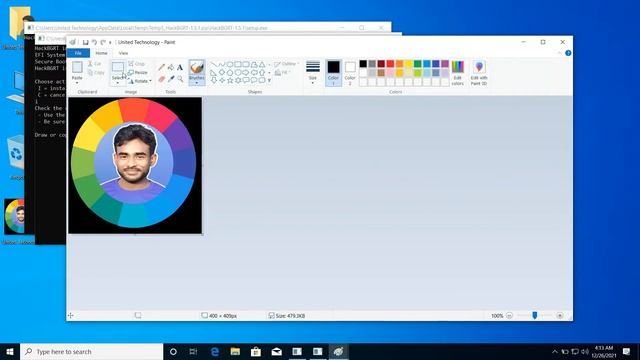
Task: Click Edit with Paint 3D
Action: click(479, 73)
